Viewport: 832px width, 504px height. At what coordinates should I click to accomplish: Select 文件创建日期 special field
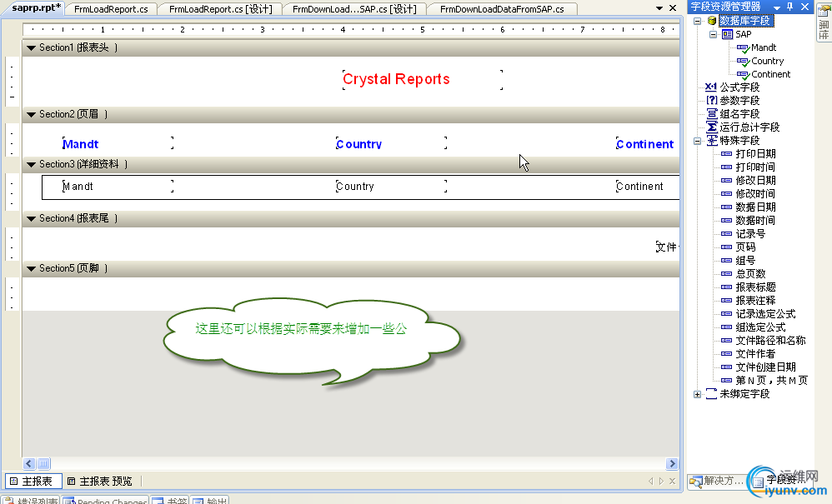coord(765,367)
